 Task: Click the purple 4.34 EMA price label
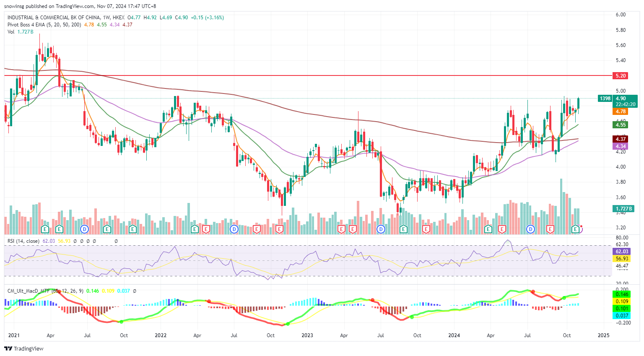(620, 146)
